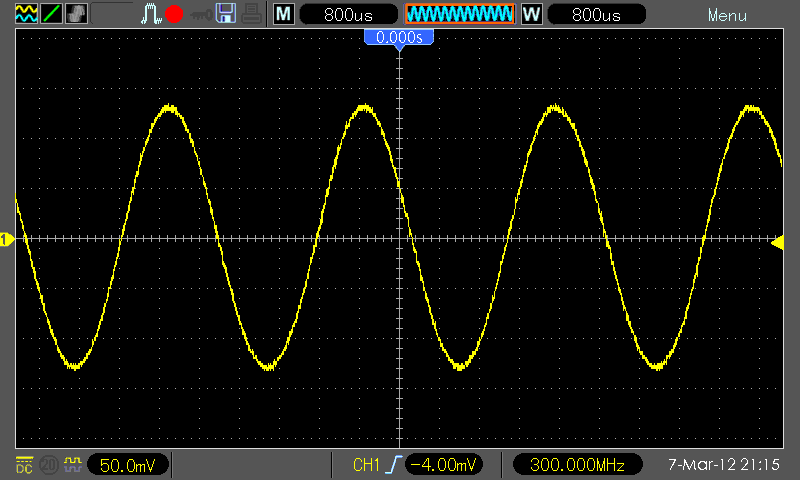Click the pulse trigger waveform icon
This screenshot has height=480, width=800.
(151, 14)
